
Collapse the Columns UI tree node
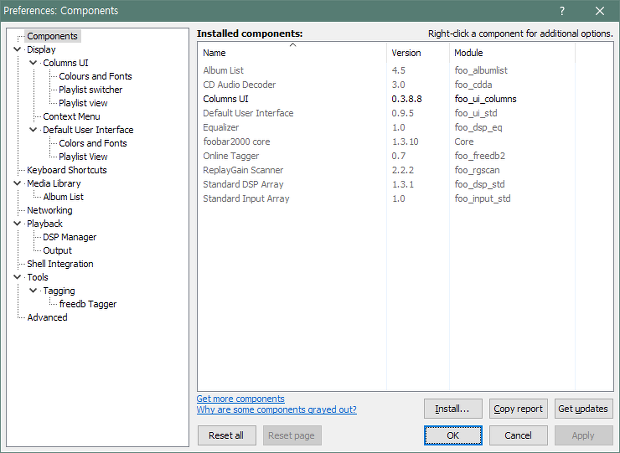click(33, 63)
